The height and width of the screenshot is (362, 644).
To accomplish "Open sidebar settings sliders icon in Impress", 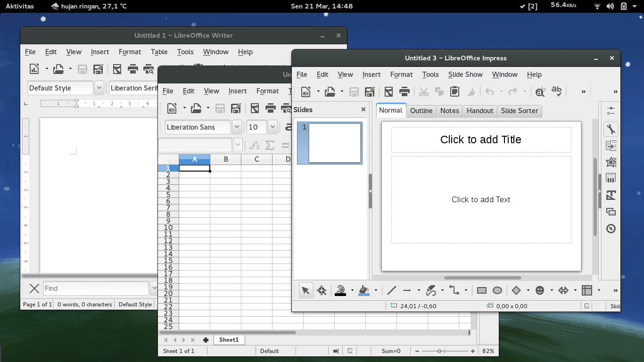I will coord(611,111).
